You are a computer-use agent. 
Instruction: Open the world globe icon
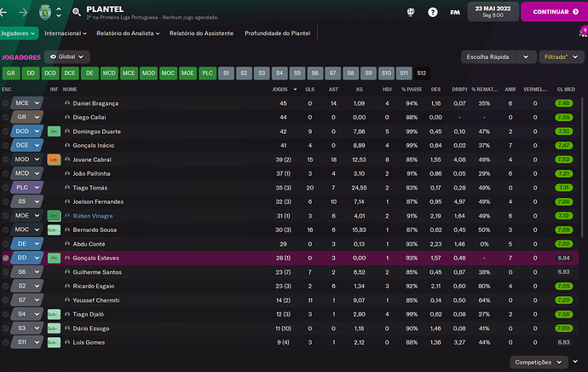(x=411, y=12)
